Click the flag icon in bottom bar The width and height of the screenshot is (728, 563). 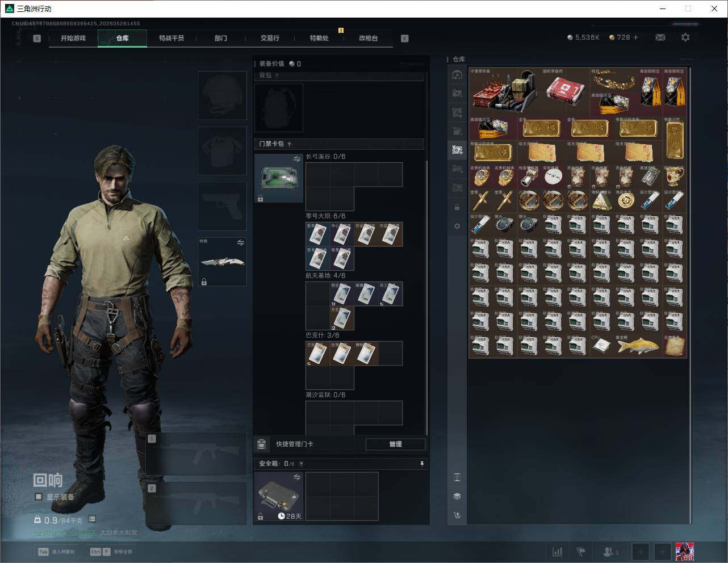pyautogui.click(x=581, y=552)
